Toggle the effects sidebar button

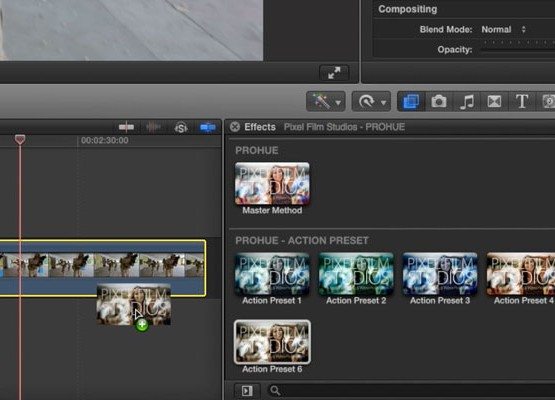point(247,391)
